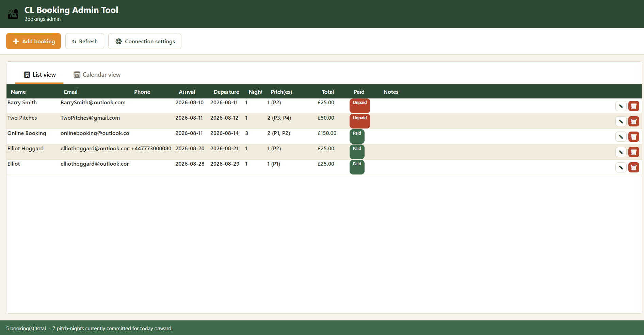Edit the Two Pitches booking
644x335 pixels.
(x=621, y=121)
